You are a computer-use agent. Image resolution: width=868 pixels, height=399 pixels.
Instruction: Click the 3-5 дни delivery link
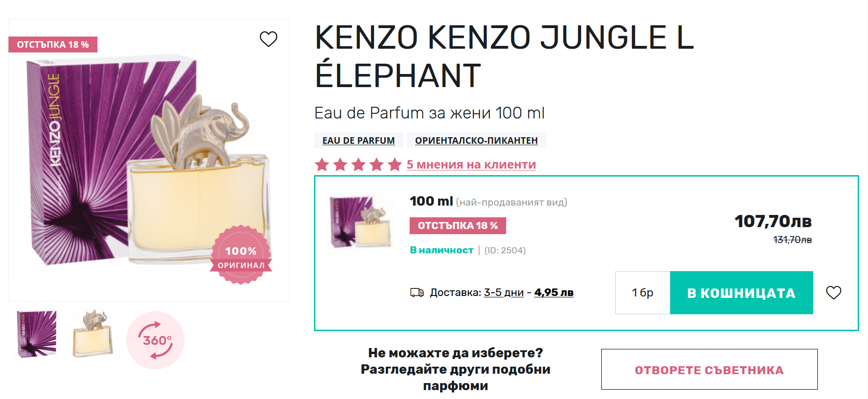pos(504,293)
